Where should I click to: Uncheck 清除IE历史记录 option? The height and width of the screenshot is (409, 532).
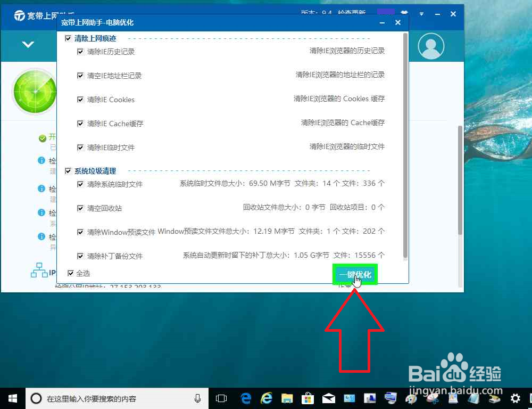(x=80, y=52)
